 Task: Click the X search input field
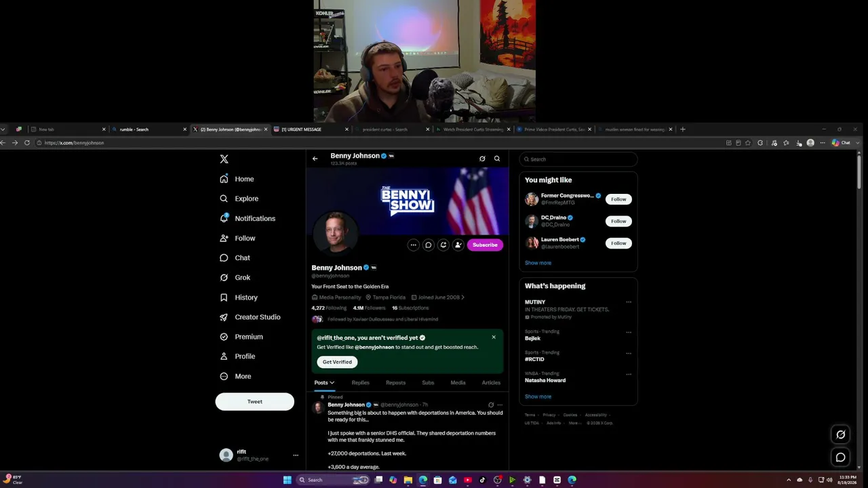pyautogui.click(x=578, y=159)
